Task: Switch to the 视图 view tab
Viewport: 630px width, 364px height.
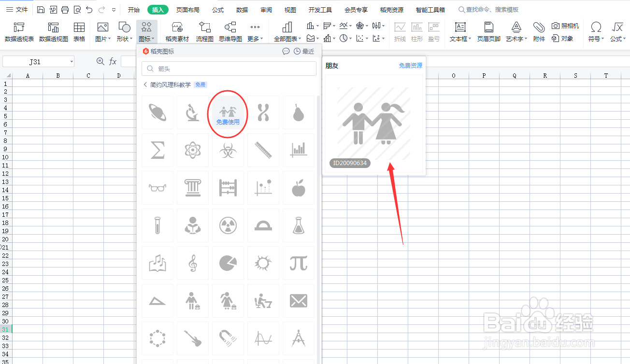Action: [x=290, y=10]
